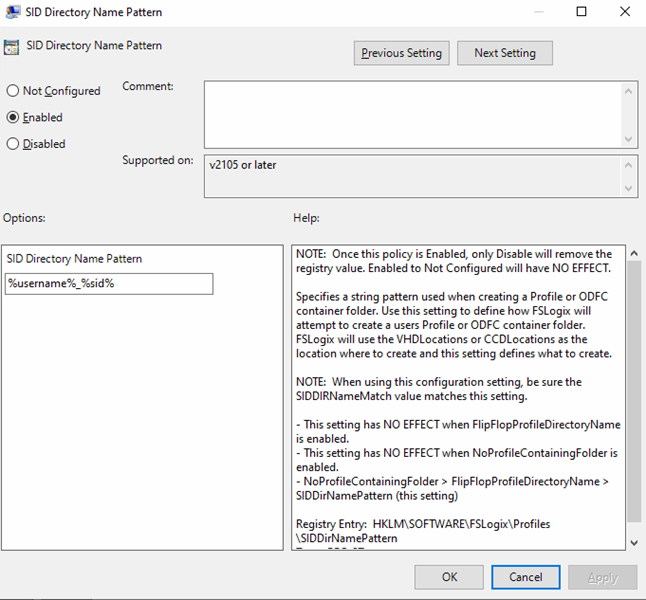Go to Previous Setting
The height and width of the screenshot is (600, 646).
pyautogui.click(x=401, y=53)
